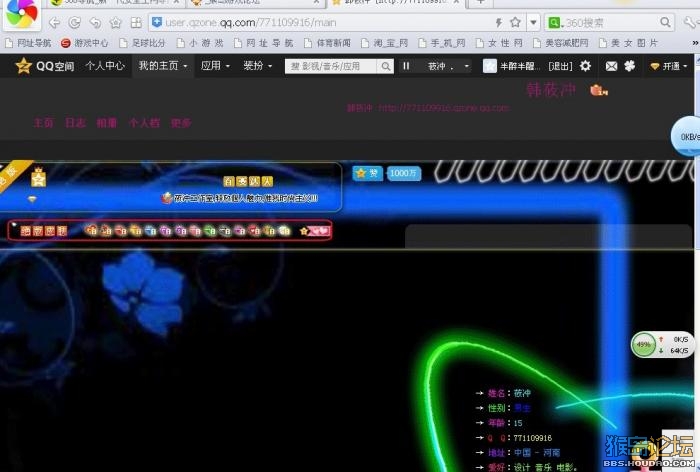Open the 足球比分 bookmark
This screenshot has height=472, width=700.
click(x=142, y=43)
